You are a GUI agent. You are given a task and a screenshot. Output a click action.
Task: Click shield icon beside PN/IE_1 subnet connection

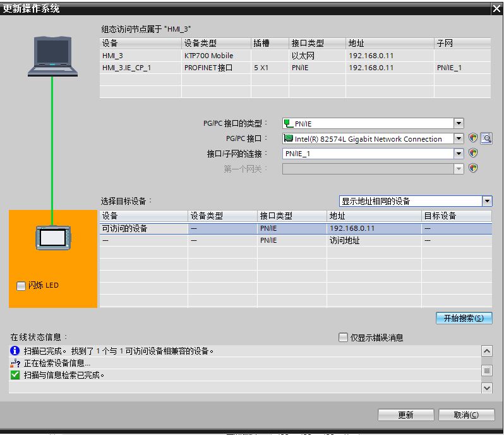pyautogui.click(x=473, y=153)
